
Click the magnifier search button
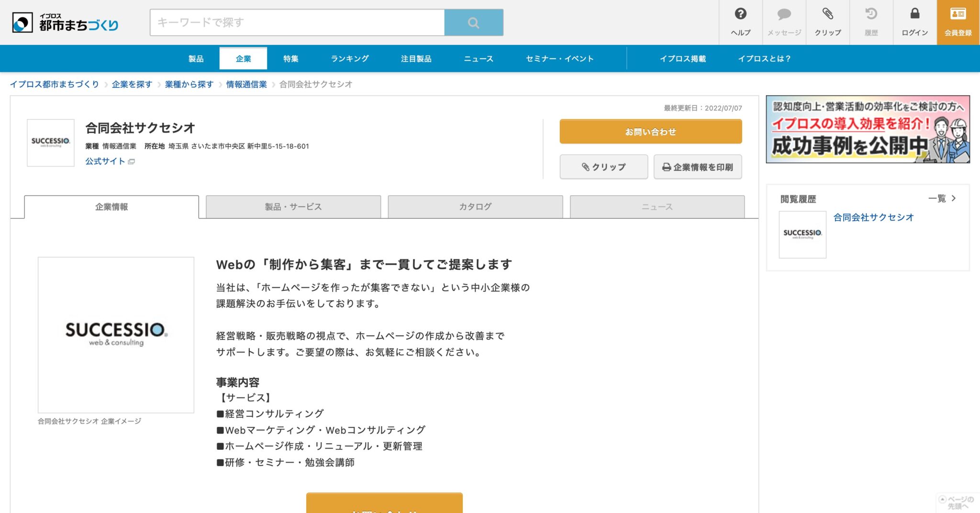473,22
